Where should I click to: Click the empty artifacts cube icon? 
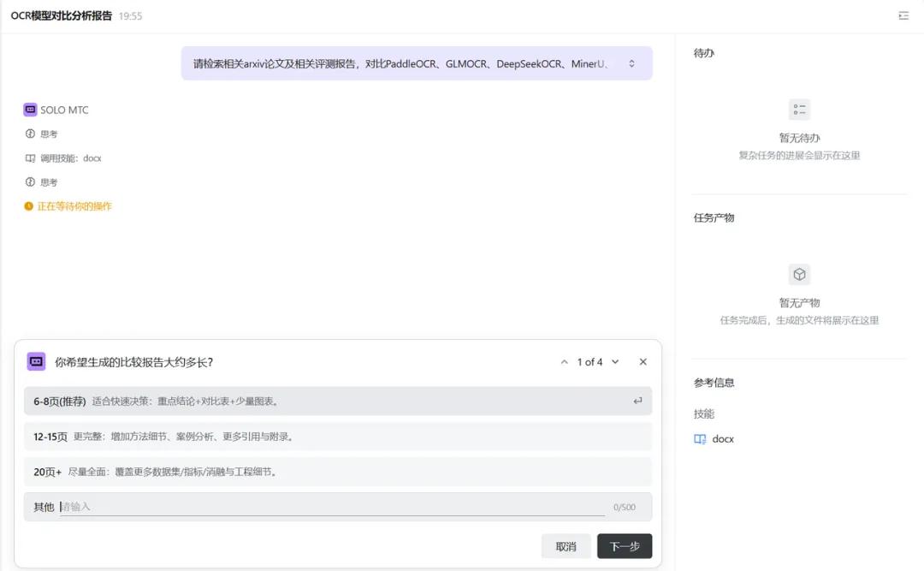click(x=799, y=274)
